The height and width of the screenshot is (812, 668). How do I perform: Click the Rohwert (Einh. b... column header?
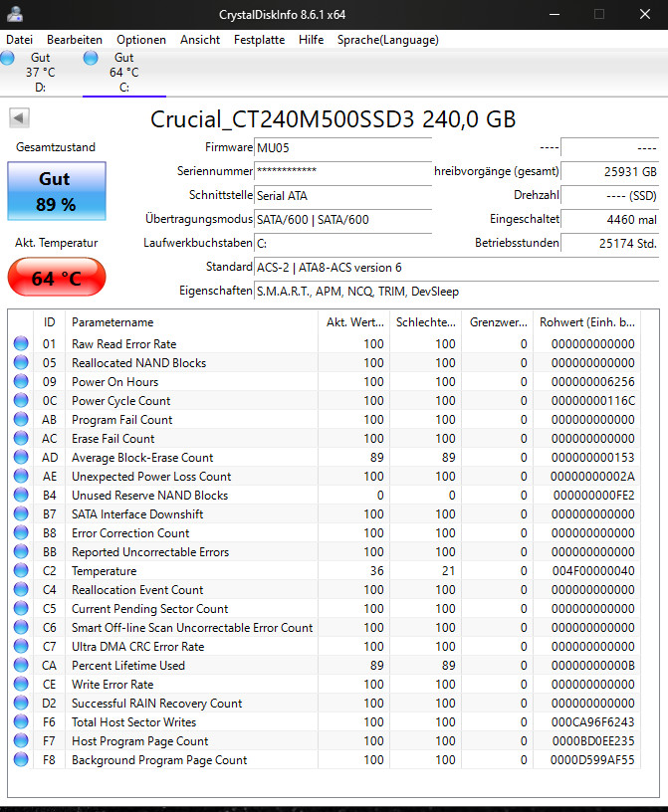[x=587, y=322]
